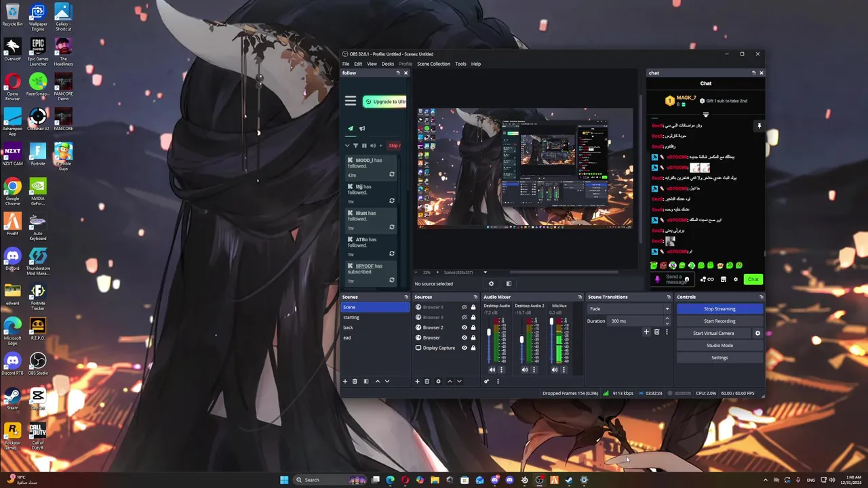Undock the Scenes panel
Screen dimensions: 868x488
click(406, 297)
